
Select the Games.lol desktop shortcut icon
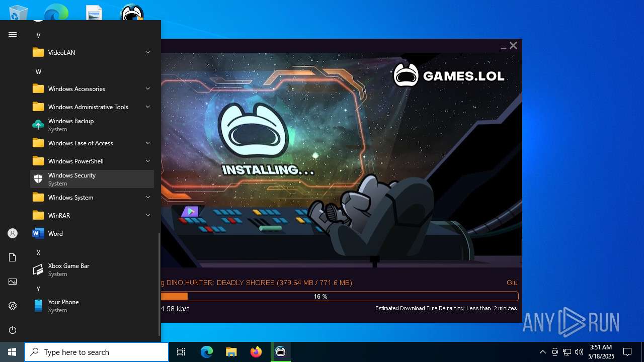[x=132, y=13]
